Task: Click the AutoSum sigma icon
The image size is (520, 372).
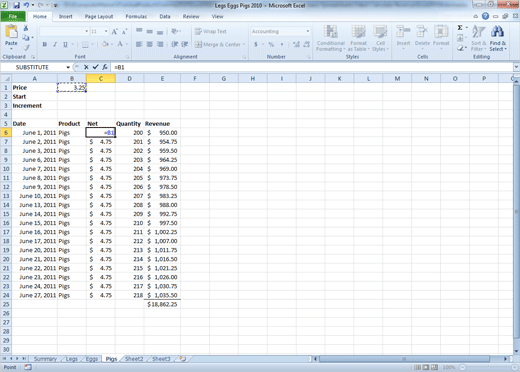Action: [x=460, y=28]
